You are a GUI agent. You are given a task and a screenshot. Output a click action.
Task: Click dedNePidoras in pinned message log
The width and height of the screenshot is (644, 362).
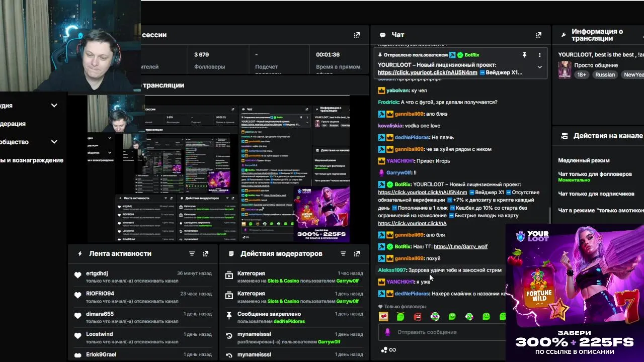[289, 321]
